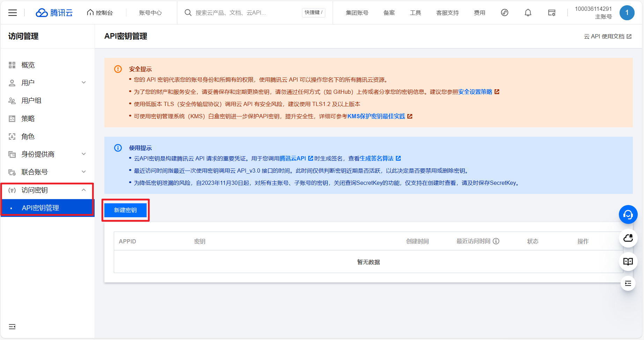
Task: Expand the 联合账号 sidebar section
Action: pyautogui.click(x=83, y=172)
